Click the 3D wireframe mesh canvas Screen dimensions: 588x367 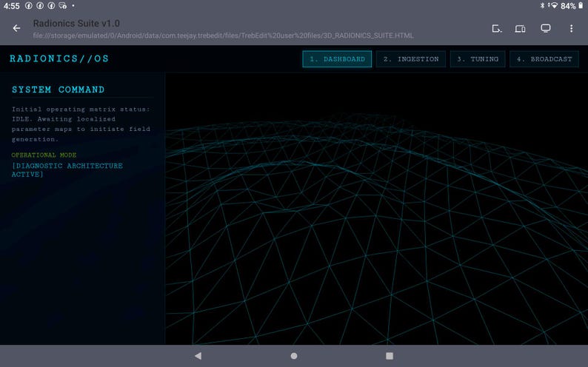coord(376,209)
